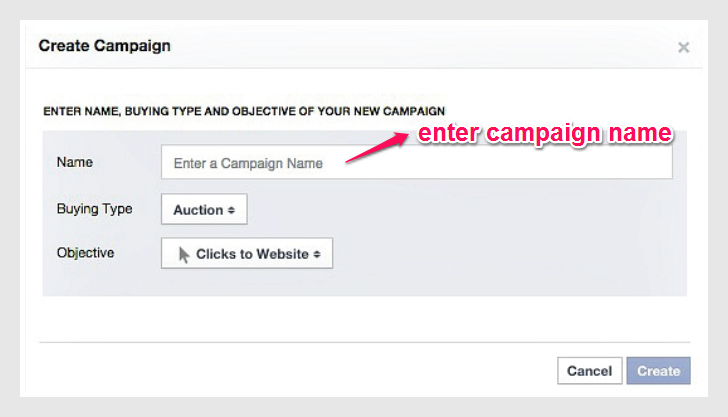This screenshot has width=728, height=417.
Task: Click the up-down arrows beside Clicks to Website
Action: point(317,254)
